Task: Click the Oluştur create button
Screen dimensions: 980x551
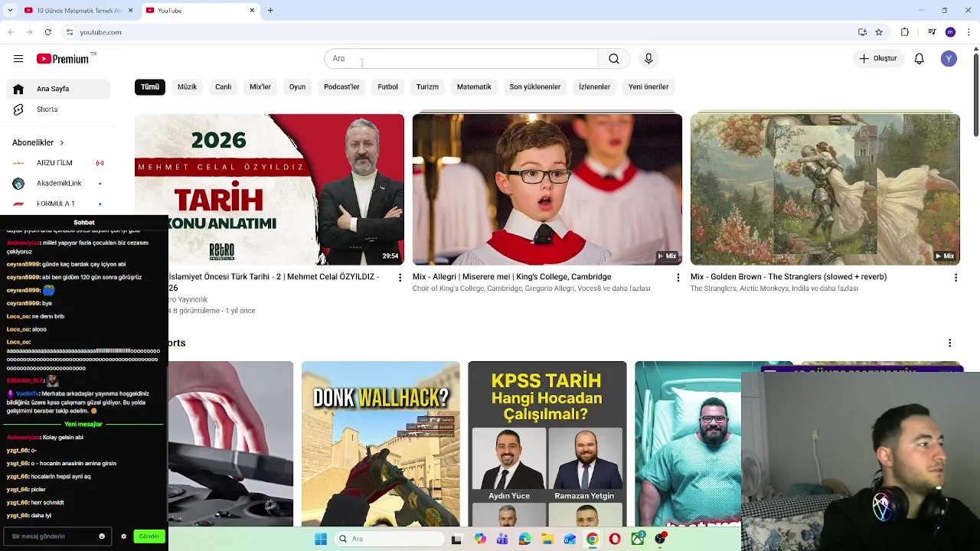Action: point(877,59)
